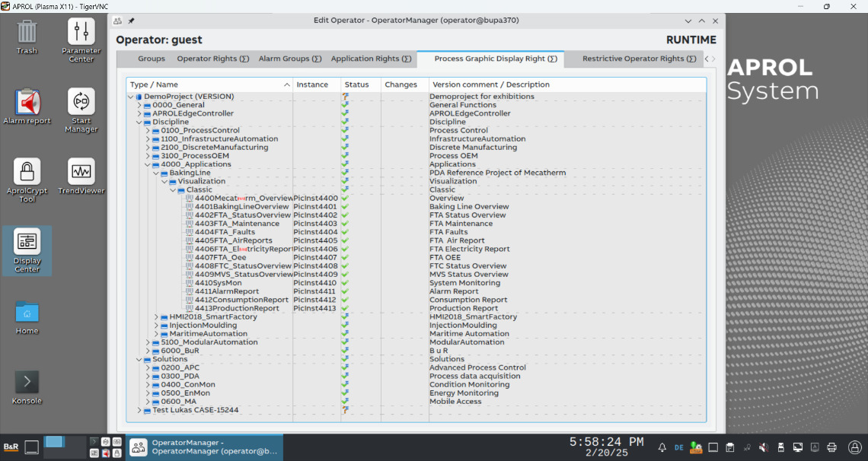Switch to the Alarm Groups tab

click(x=289, y=59)
